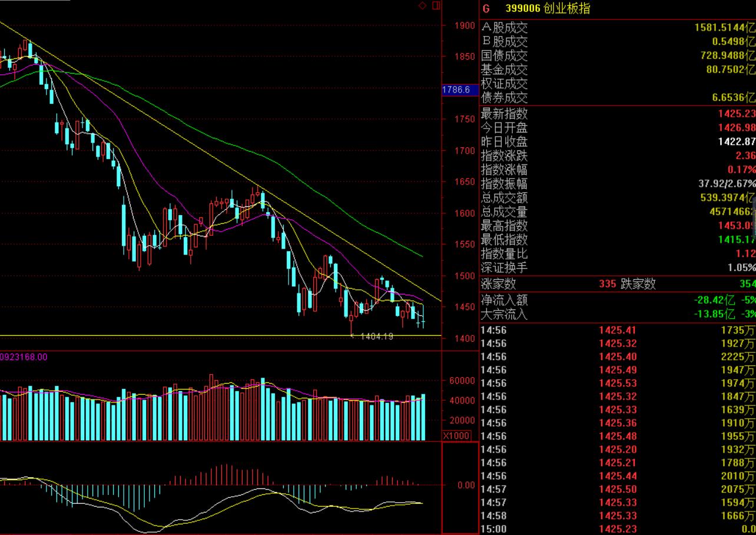This screenshot has height=535, width=756.
Task: Click the B股成交 value 0.5498亿
Action: pyautogui.click(x=734, y=42)
